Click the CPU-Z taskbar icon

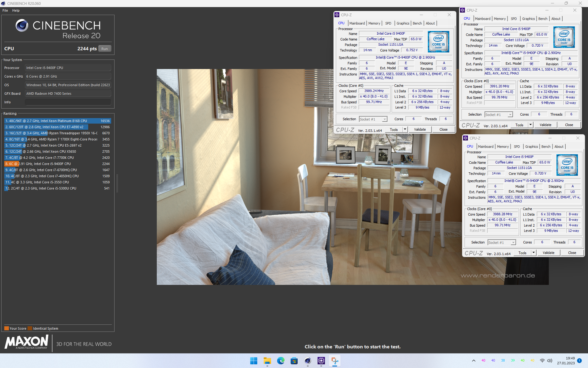(x=321, y=361)
